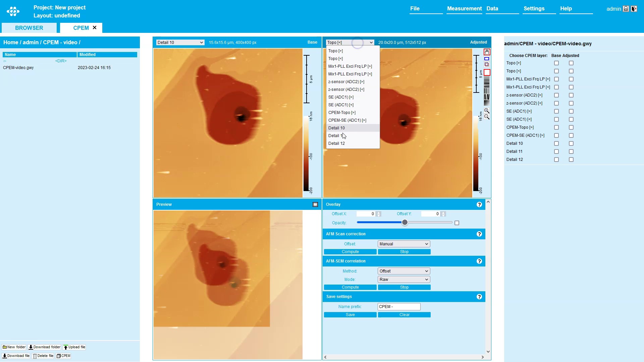
Task: Open the Mode Raw dropdown
Action: click(404, 280)
